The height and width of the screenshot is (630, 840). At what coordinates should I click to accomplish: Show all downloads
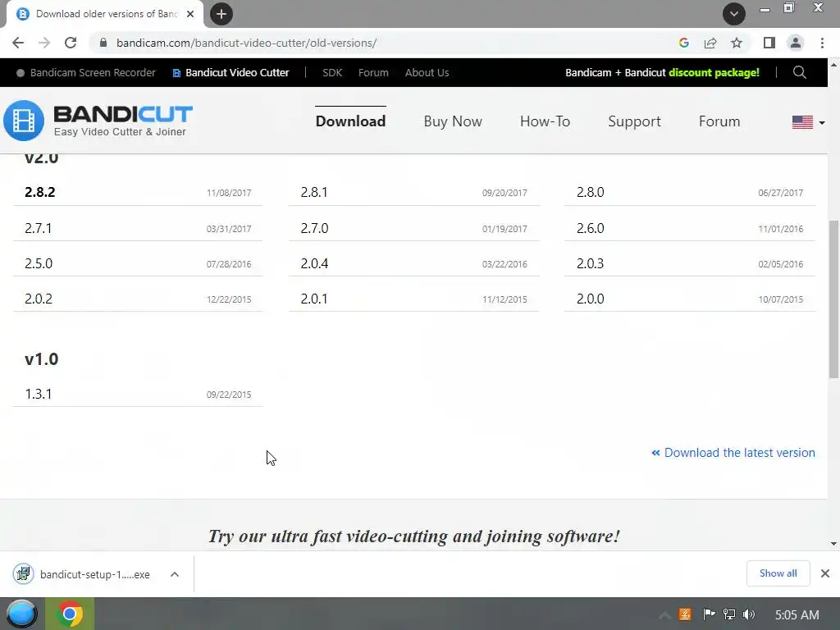778,573
